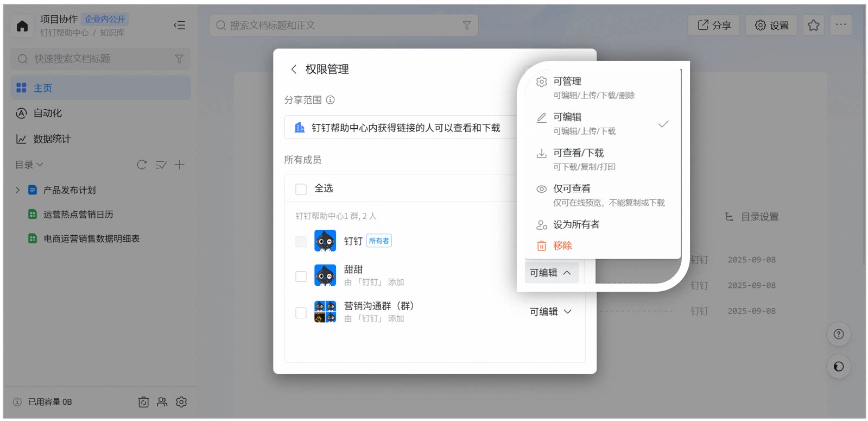
Task: Tick the checkbox next to 甜甜
Action: [301, 277]
